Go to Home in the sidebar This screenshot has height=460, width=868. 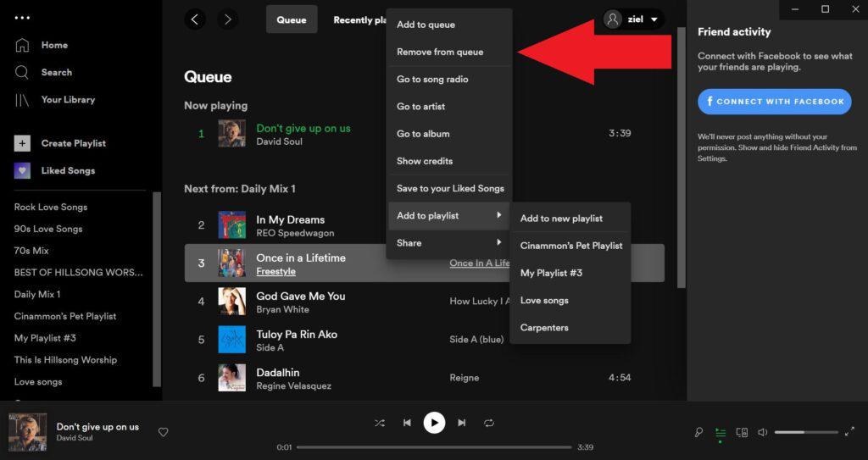54,45
